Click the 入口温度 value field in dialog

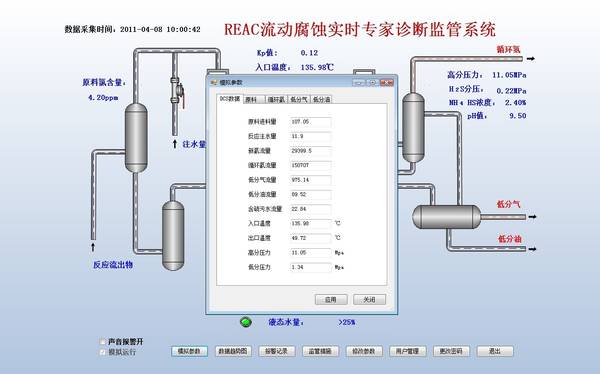(310, 224)
